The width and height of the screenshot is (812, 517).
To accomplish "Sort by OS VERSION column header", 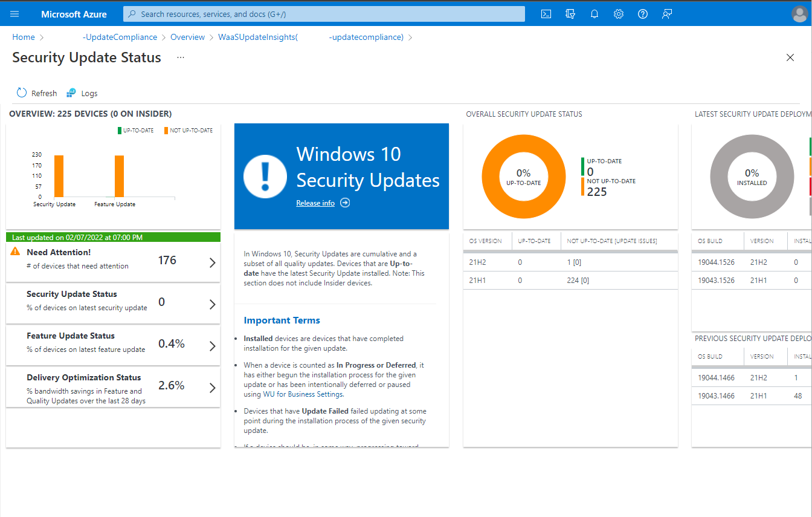I will (x=486, y=241).
